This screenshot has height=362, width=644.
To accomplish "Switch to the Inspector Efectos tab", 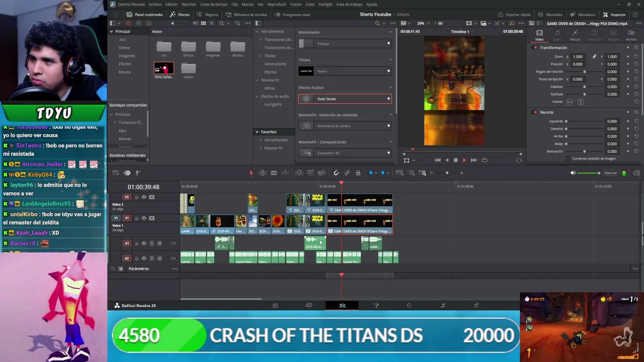I will pos(575,35).
